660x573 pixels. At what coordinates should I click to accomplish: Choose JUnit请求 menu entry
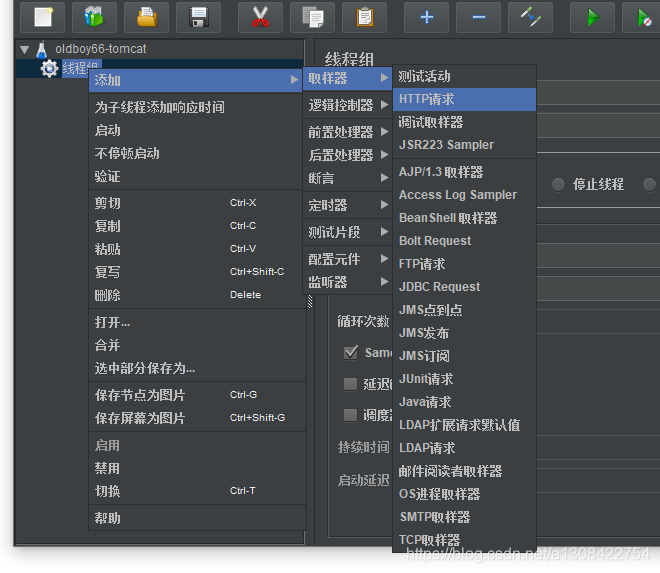coord(464,379)
